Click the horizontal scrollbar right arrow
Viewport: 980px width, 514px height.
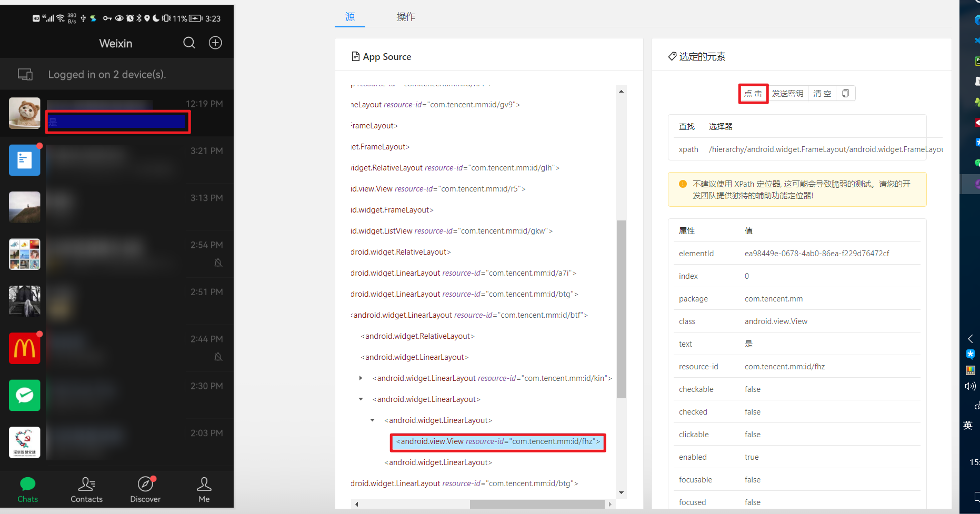610,504
